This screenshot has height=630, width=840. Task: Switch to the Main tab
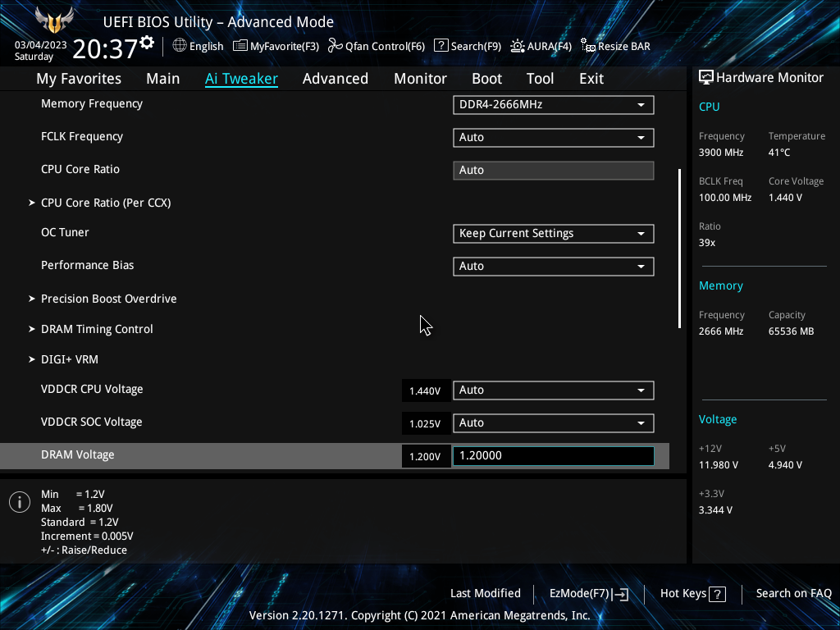[x=163, y=79]
